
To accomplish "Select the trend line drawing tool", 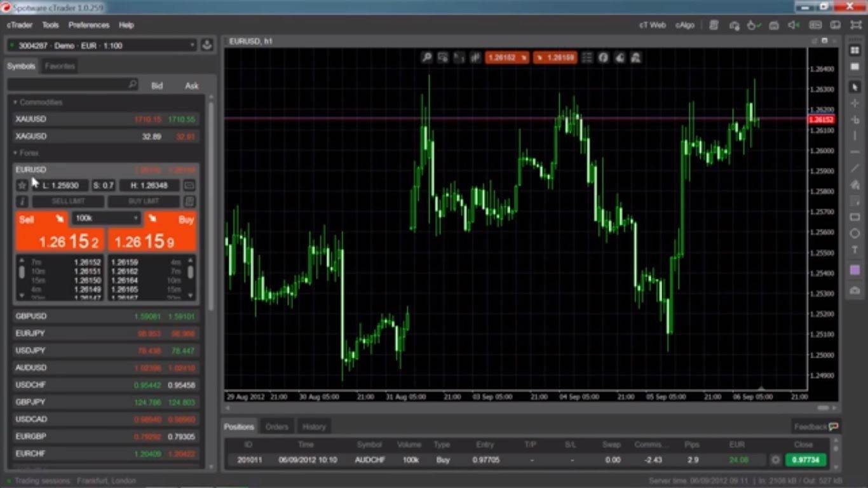I will (855, 168).
